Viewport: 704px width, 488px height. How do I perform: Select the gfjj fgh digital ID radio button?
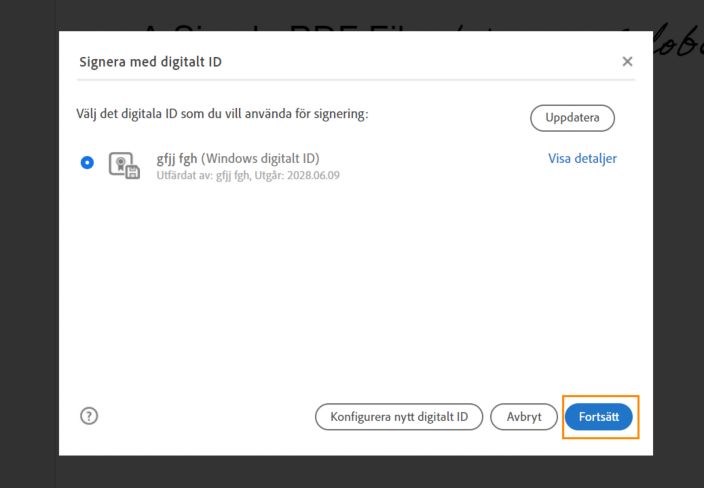coord(88,162)
